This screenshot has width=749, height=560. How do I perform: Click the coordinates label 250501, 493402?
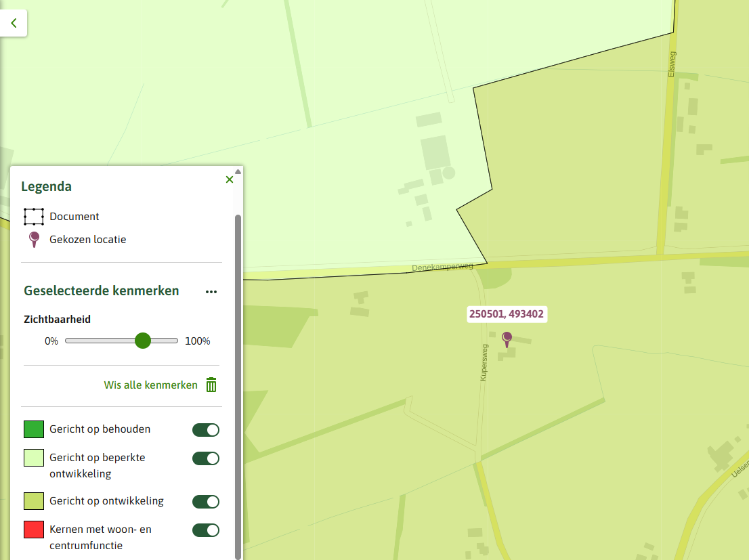(x=507, y=314)
